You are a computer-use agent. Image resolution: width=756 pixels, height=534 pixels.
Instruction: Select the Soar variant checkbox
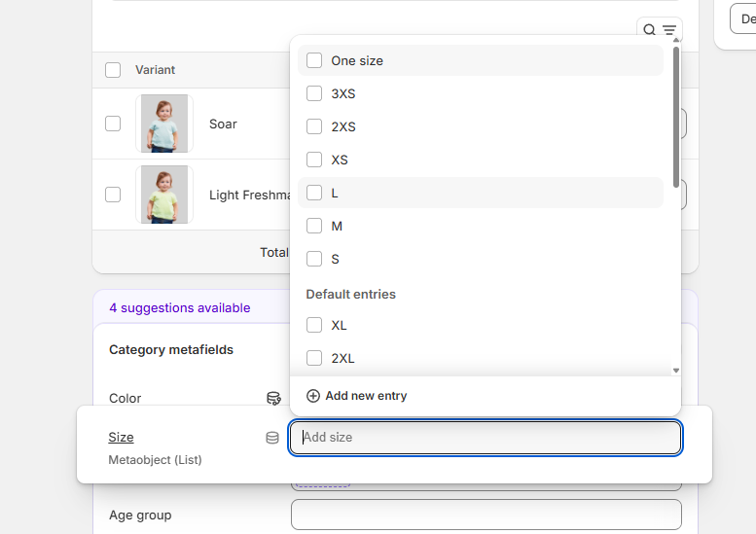click(113, 124)
